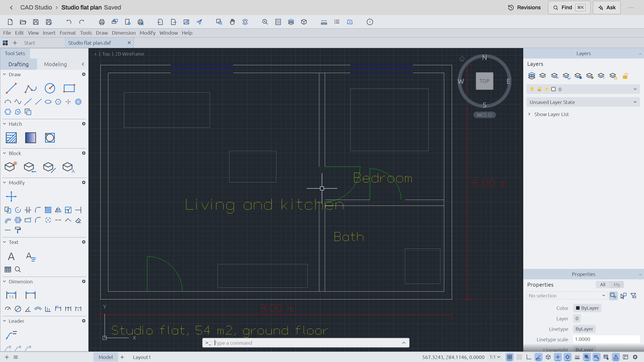This screenshot has width=644, height=362.
Task: Click the TOP face of view cube
Action: (x=484, y=81)
